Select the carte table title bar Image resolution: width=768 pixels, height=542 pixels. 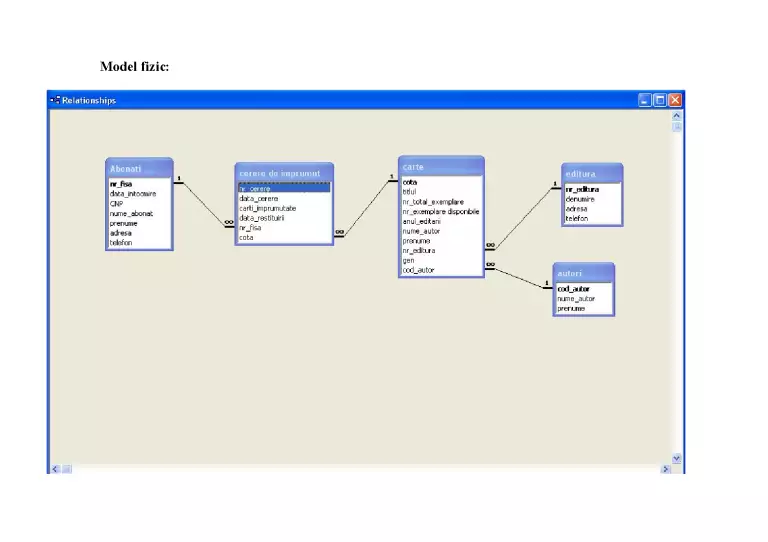coord(441,166)
